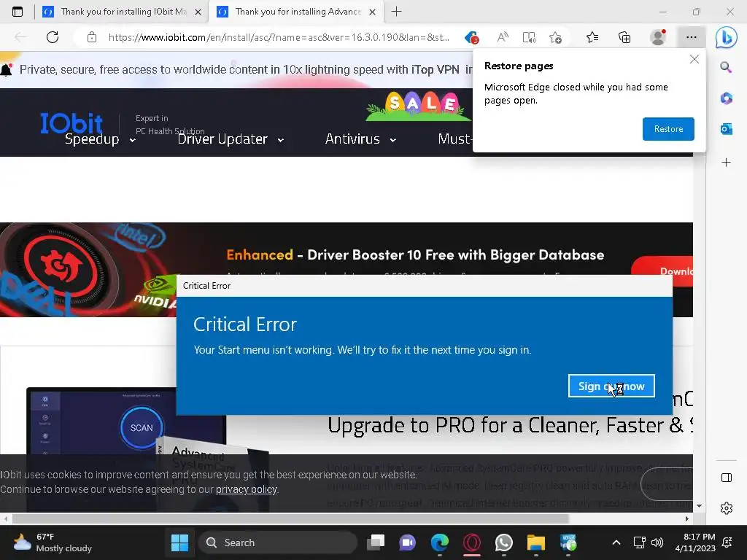747x560 pixels.
Task: Open Opera browser from the taskbar
Action: (x=472, y=542)
